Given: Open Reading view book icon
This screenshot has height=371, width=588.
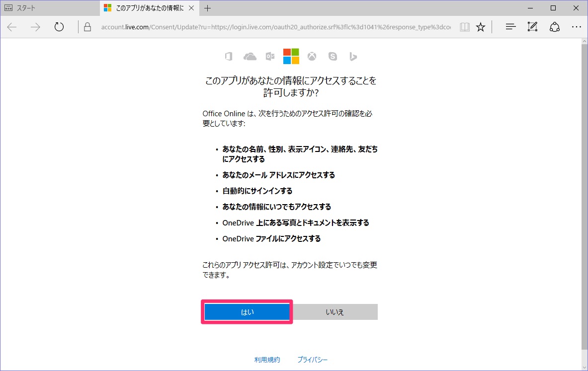Looking at the screenshot, I should [465, 27].
